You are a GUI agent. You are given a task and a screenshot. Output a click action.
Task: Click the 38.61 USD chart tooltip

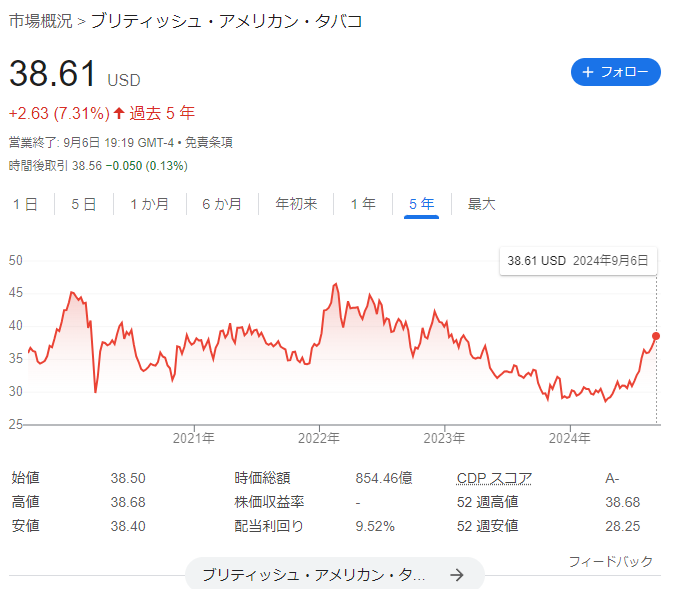click(x=578, y=261)
